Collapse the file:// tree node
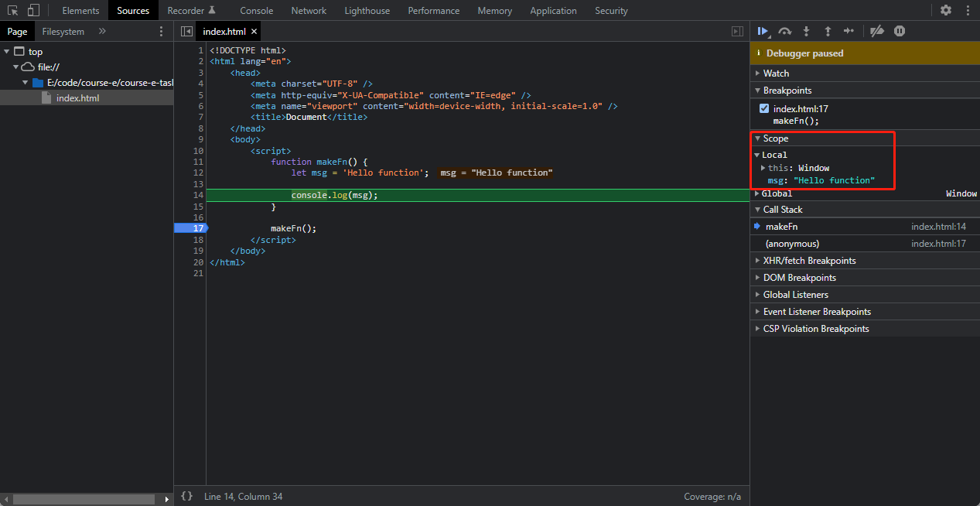The height and width of the screenshot is (506, 980). [x=15, y=67]
